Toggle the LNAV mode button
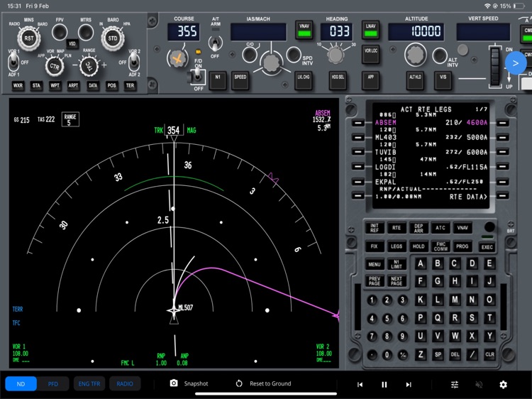This screenshot has width=532, height=399. coord(370,31)
